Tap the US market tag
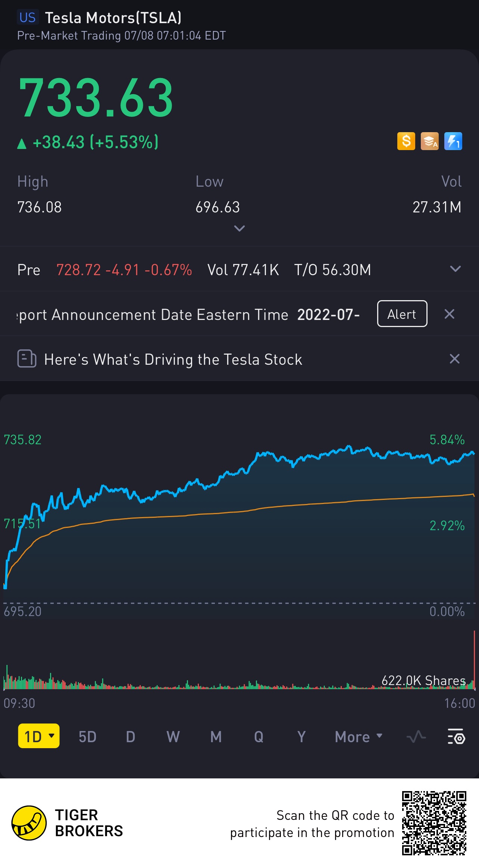The height and width of the screenshot is (868, 479). click(x=27, y=18)
